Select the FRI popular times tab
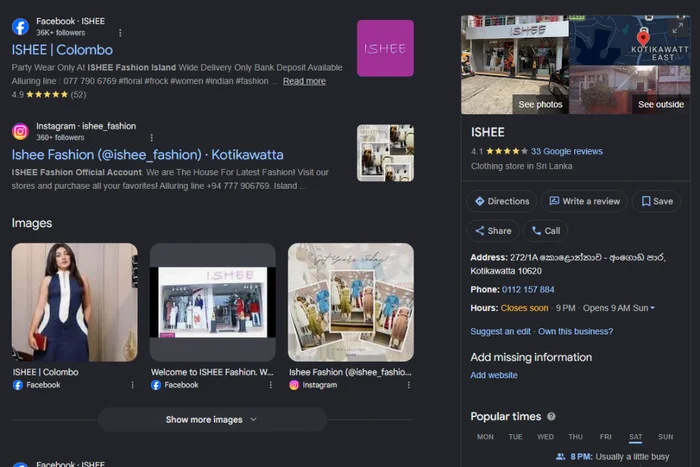This screenshot has height=467, width=700. 605,437
